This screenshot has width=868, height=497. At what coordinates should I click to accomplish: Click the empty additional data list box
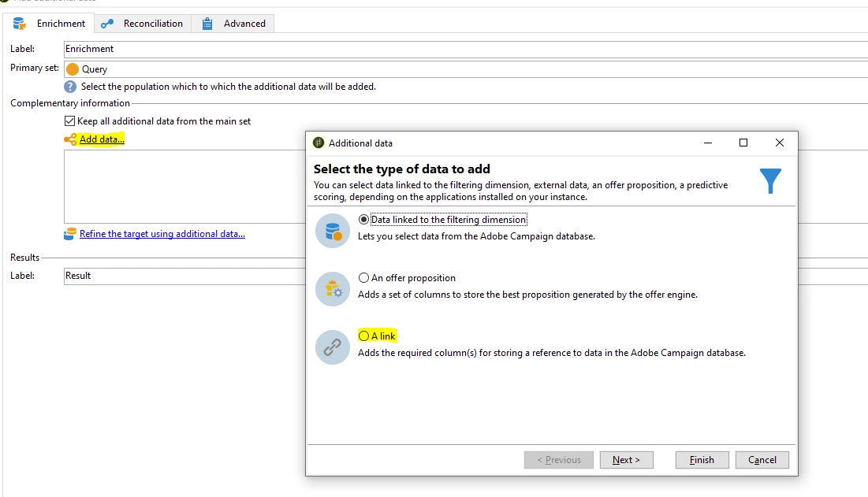pyautogui.click(x=184, y=187)
